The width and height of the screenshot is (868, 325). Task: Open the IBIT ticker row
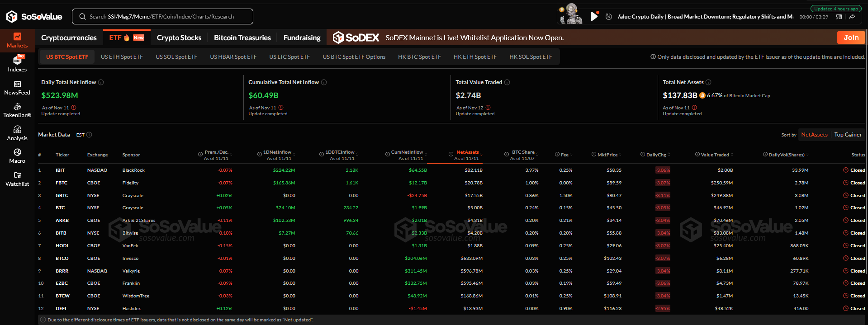coord(451,170)
